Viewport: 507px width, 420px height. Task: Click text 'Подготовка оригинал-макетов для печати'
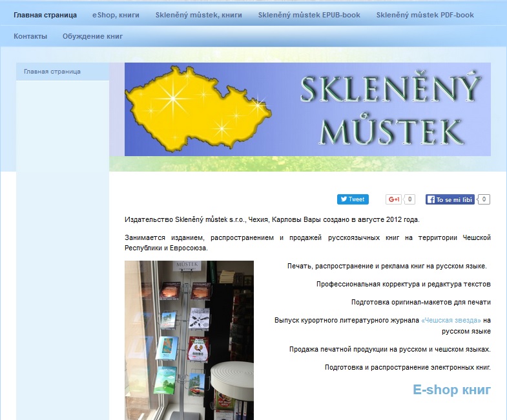click(x=421, y=302)
